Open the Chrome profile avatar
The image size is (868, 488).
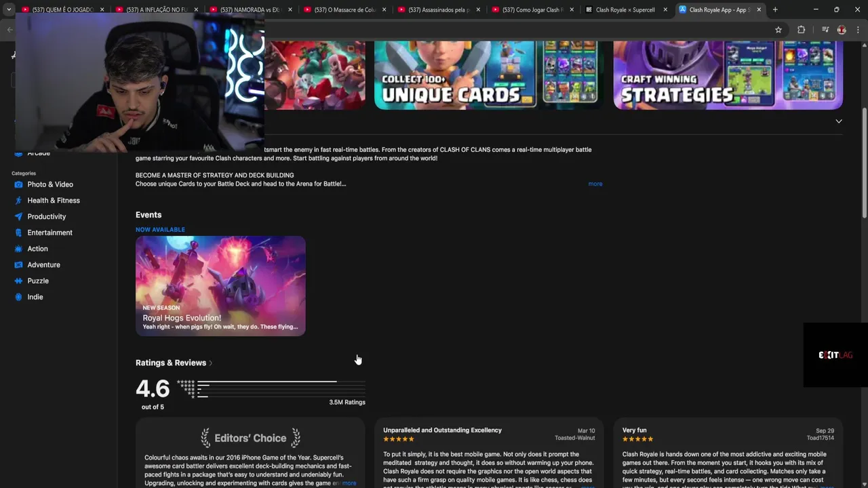tap(842, 30)
